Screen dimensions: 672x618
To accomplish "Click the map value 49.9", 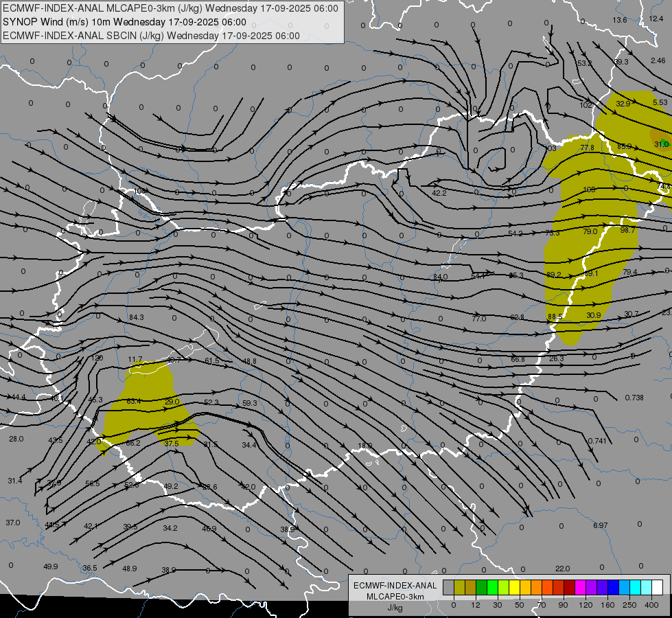I will (51, 566).
